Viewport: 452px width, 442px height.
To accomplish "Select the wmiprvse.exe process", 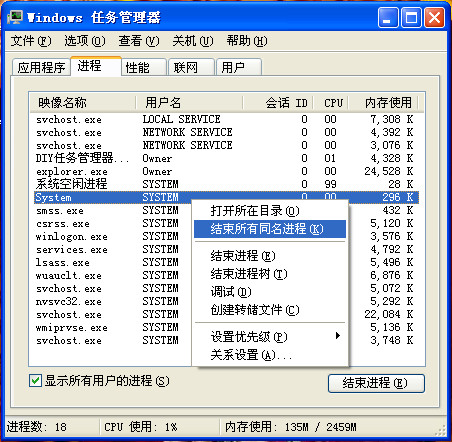I will click(113, 327).
